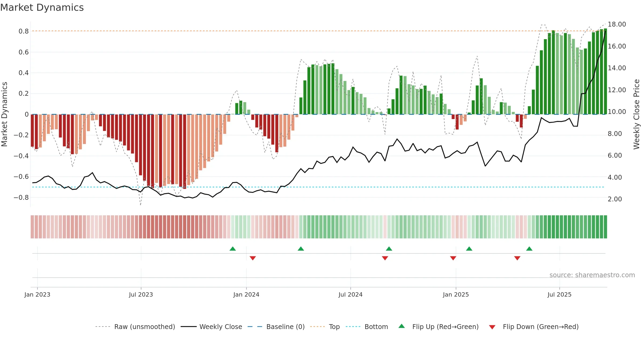The image size is (644, 362).
Task: Click red Flip Down legend triangle icon
Action: pos(492,327)
